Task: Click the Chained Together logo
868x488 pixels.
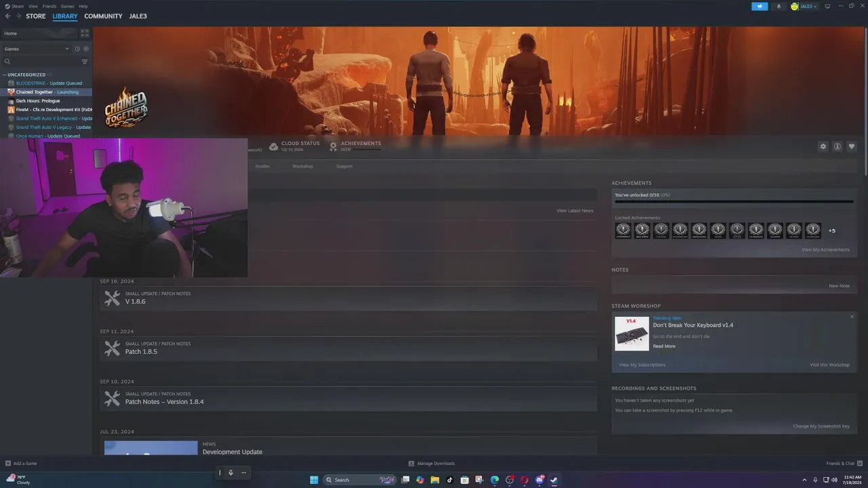Action: [x=125, y=107]
